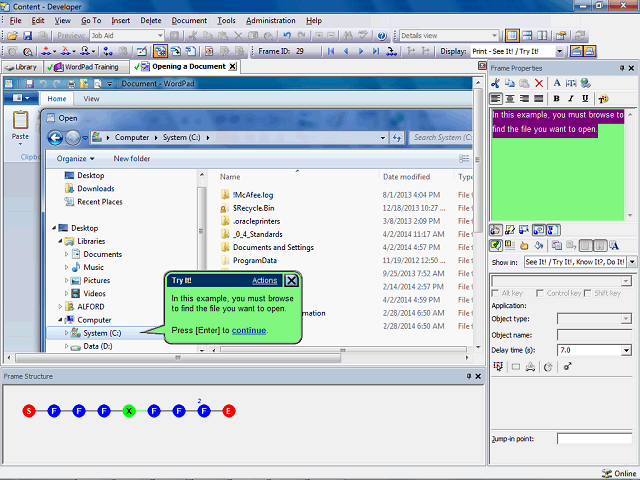Click the Jump-in point input field

click(595, 439)
